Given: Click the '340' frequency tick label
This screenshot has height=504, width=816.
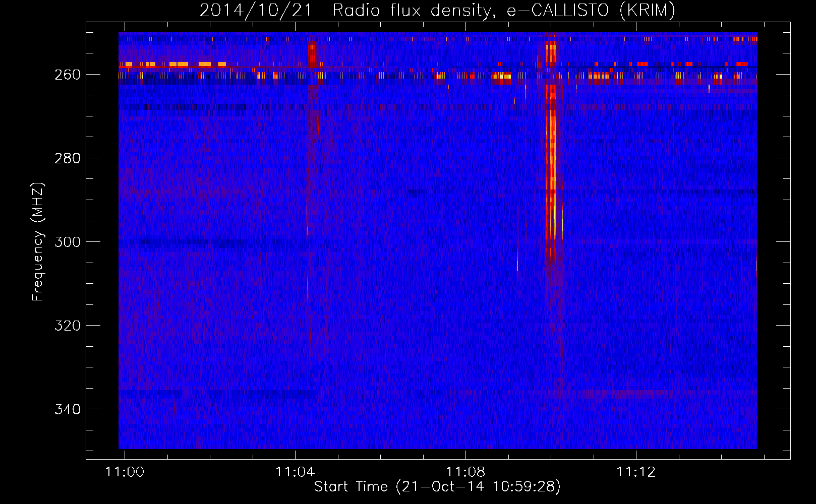Looking at the screenshot, I should pos(67,409).
